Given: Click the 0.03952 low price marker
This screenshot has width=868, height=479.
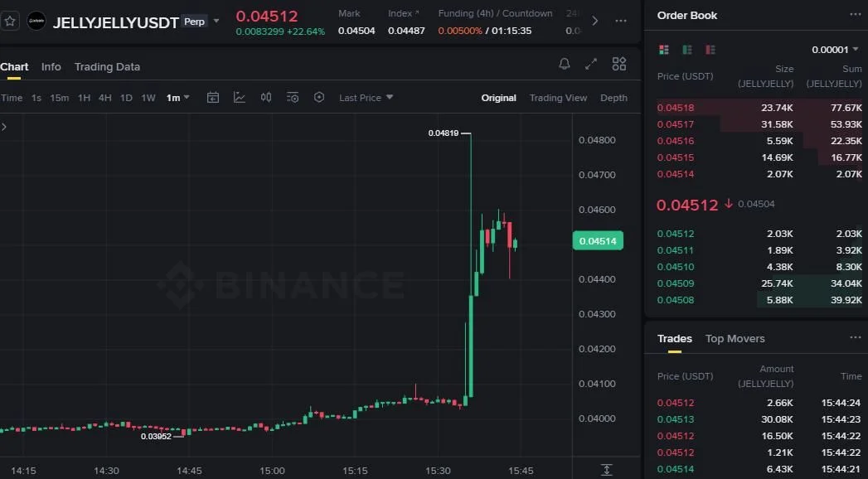Looking at the screenshot, I should 156,437.
